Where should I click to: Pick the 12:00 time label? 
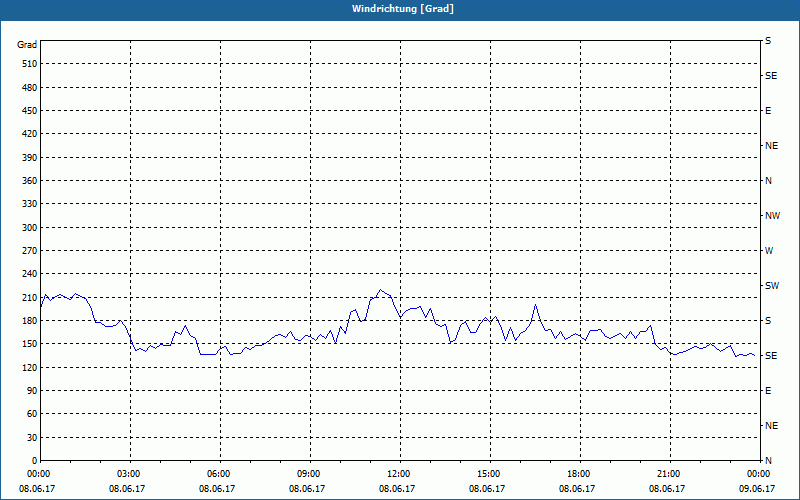pyautogui.click(x=397, y=474)
